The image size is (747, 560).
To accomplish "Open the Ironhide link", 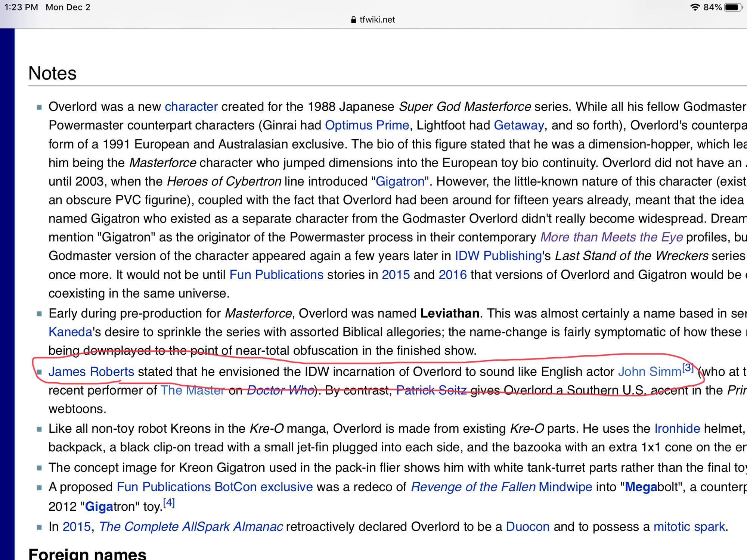I will tap(677, 429).
